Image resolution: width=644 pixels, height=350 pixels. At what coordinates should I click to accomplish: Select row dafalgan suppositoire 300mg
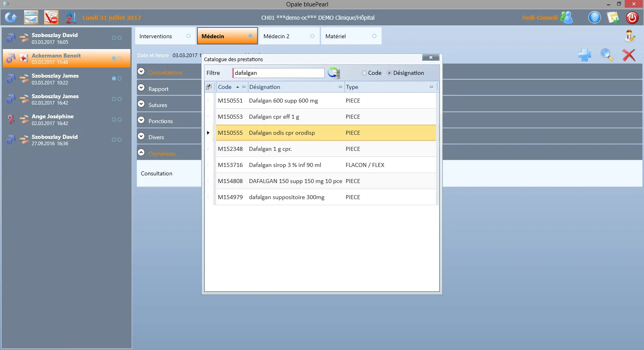pos(326,197)
